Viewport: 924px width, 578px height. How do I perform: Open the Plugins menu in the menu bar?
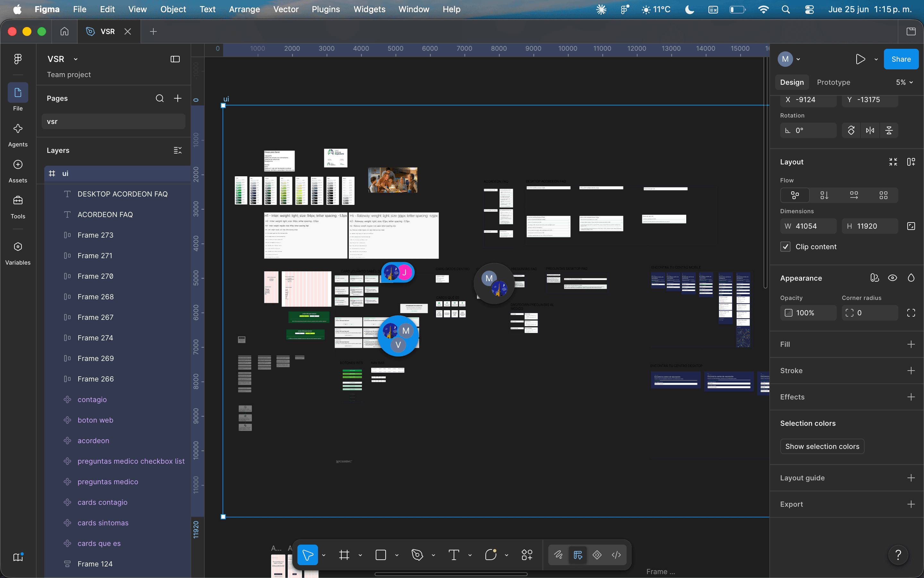[x=326, y=9]
